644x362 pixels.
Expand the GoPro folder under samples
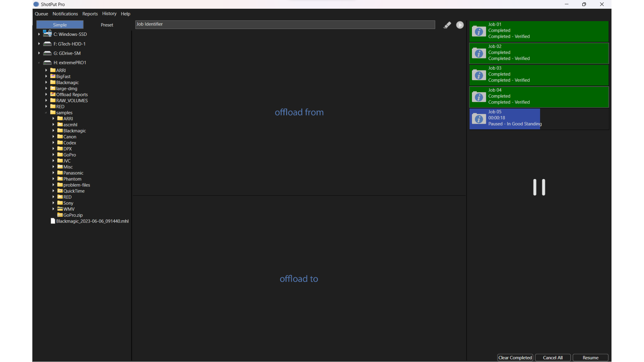(x=53, y=155)
